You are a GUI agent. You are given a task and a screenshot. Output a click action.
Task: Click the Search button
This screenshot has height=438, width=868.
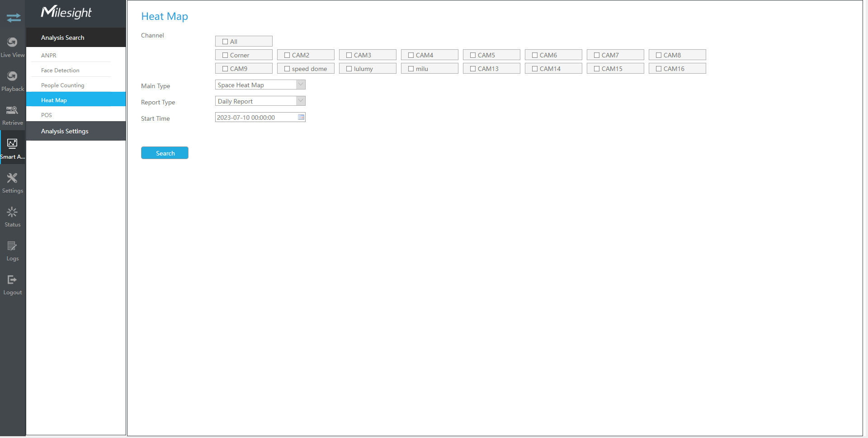(165, 153)
